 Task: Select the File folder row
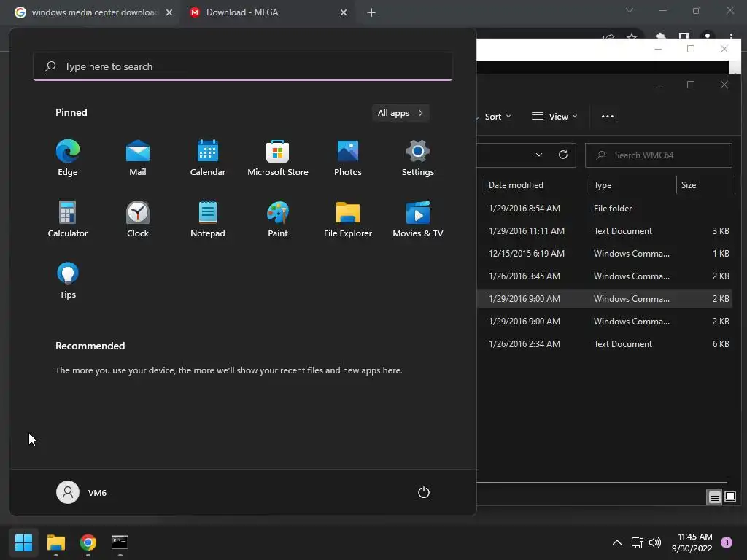(x=604, y=208)
